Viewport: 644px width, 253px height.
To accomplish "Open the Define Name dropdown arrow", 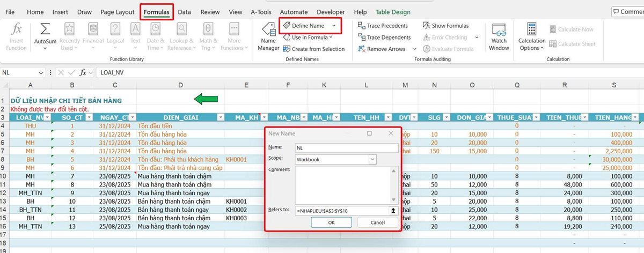I will tap(334, 26).
